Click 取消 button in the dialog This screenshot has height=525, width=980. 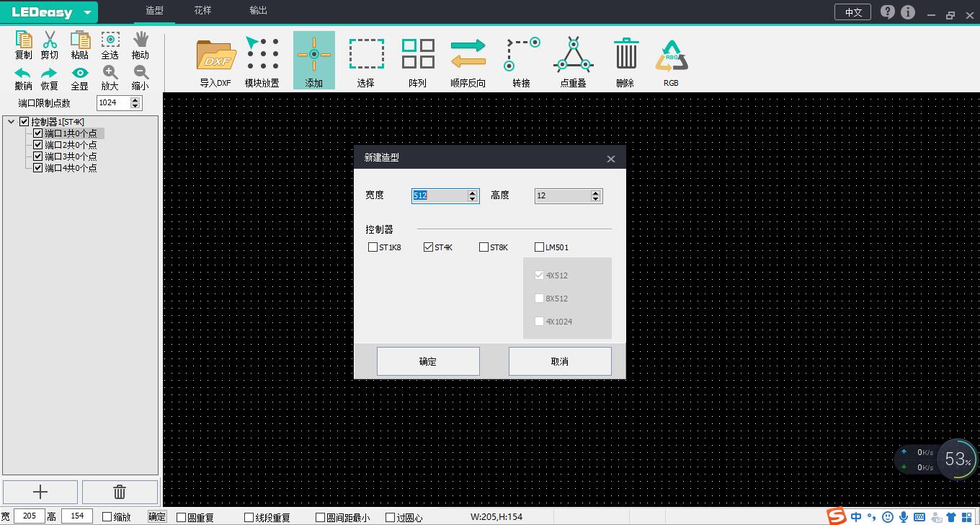560,361
